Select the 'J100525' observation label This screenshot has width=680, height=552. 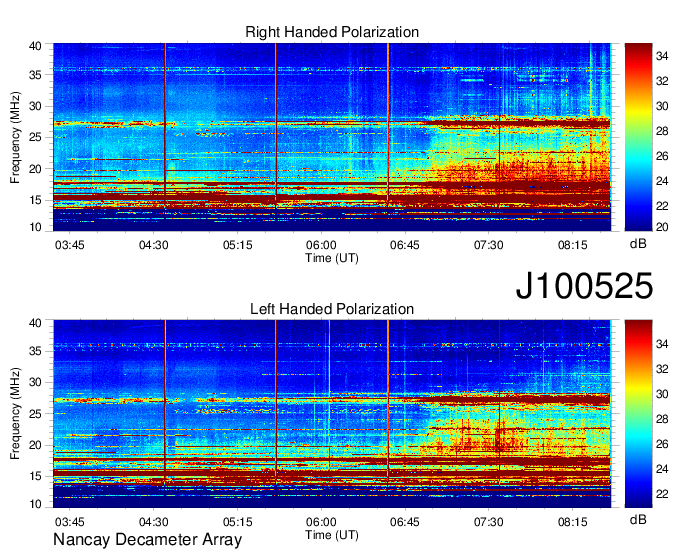point(584,286)
